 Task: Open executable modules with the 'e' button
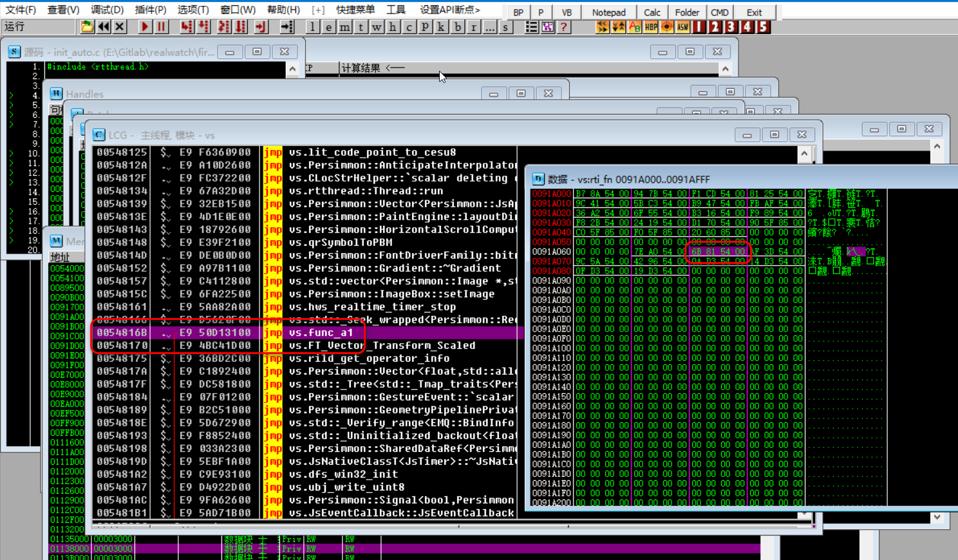tap(329, 26)
